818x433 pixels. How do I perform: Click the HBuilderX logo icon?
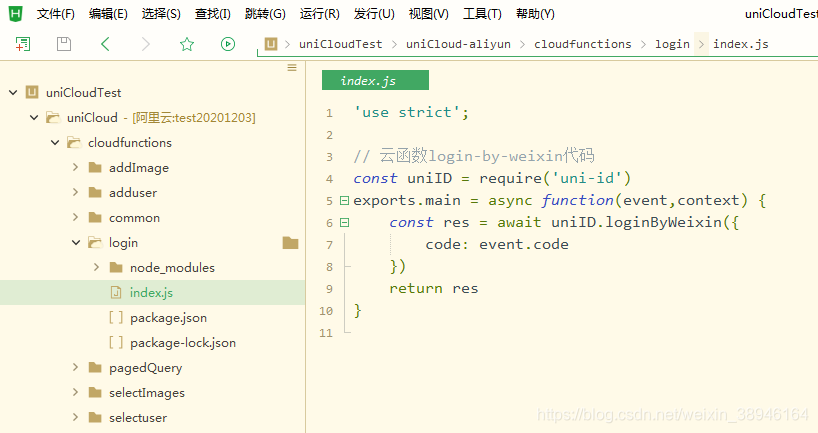tap(16, 14)
